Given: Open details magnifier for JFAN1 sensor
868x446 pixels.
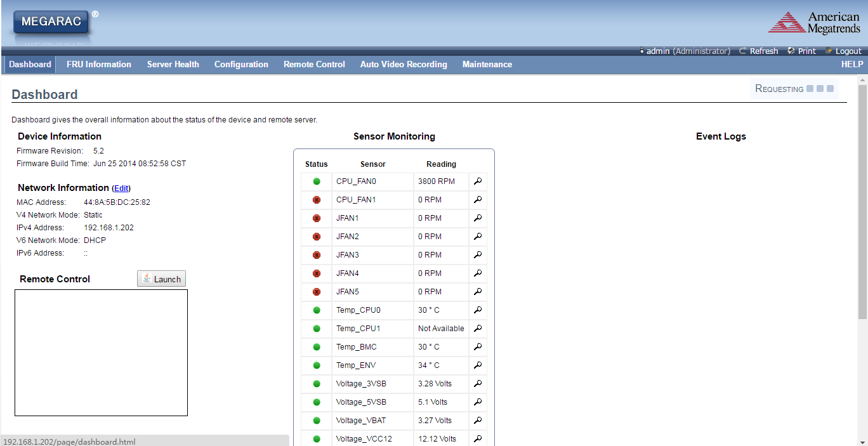Looking at the screenshot, I should (478, 218).
